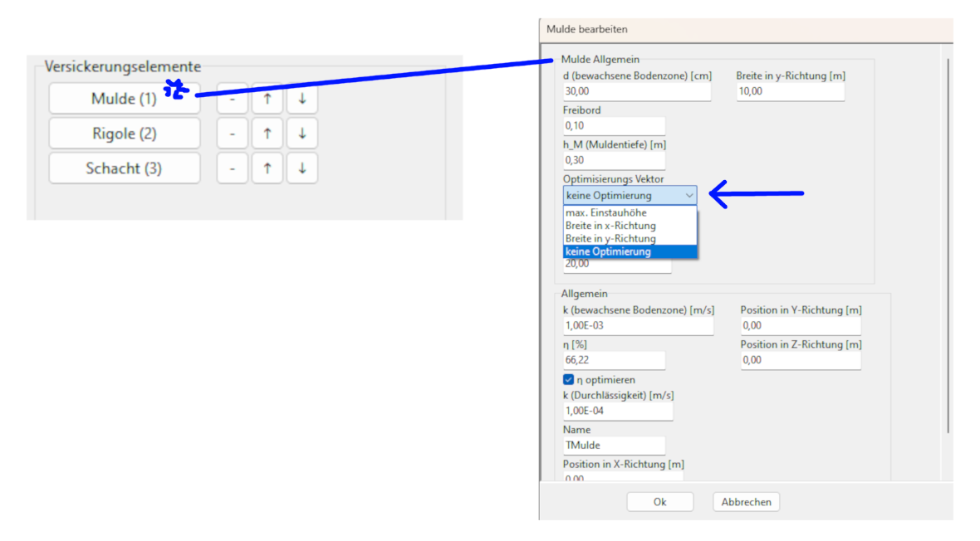The width and height of the screenshot is (980, 541).
Task: Move Mulde (1) up with arrow
Action: coord(267,99)
